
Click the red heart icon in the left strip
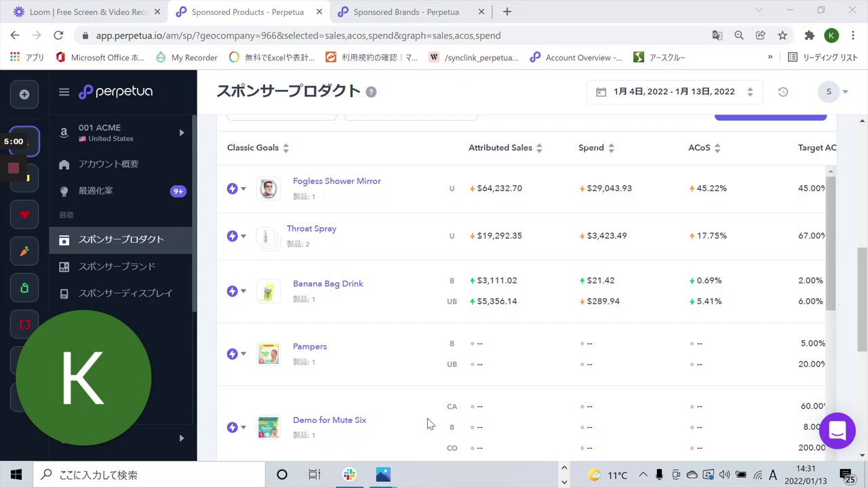24,215
